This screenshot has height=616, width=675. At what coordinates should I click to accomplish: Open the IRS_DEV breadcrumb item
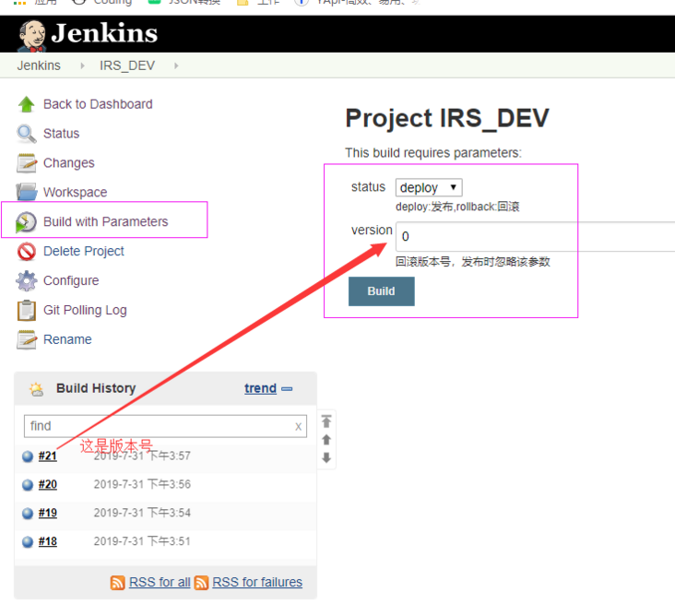(x=127, y=65)
